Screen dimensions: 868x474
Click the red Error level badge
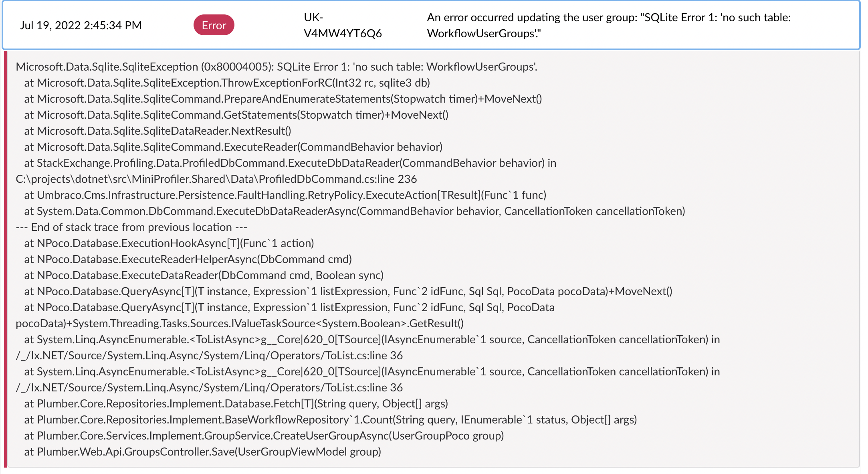pos(214,25)
